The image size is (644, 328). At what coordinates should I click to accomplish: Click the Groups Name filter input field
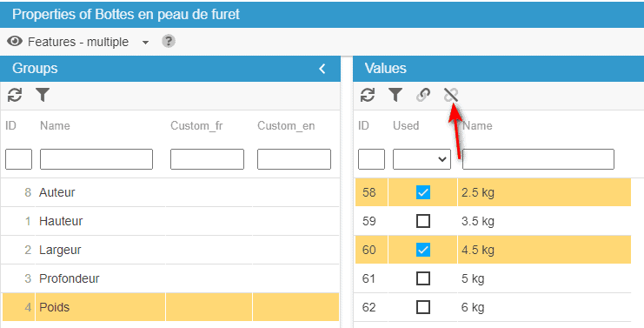pyautogui.click(x=96, y=159)
